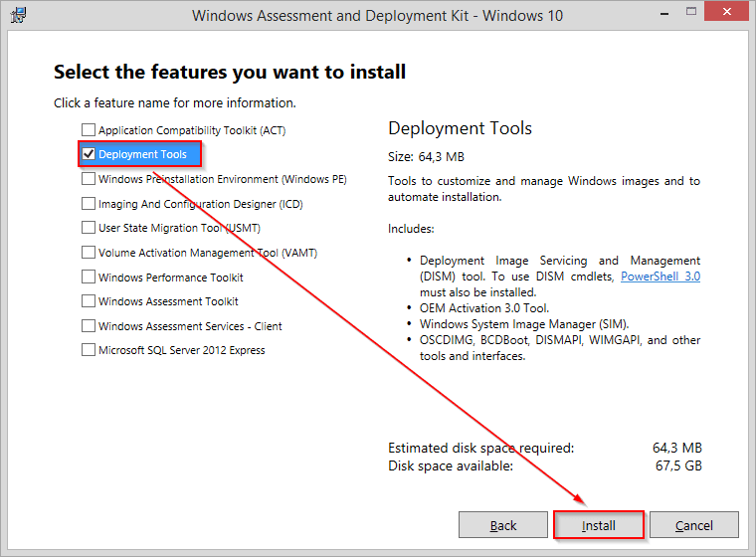Screen dimensions: 756x557
Task: Select User State Migration Tool (USMT) label
Action: coord(179,228)
